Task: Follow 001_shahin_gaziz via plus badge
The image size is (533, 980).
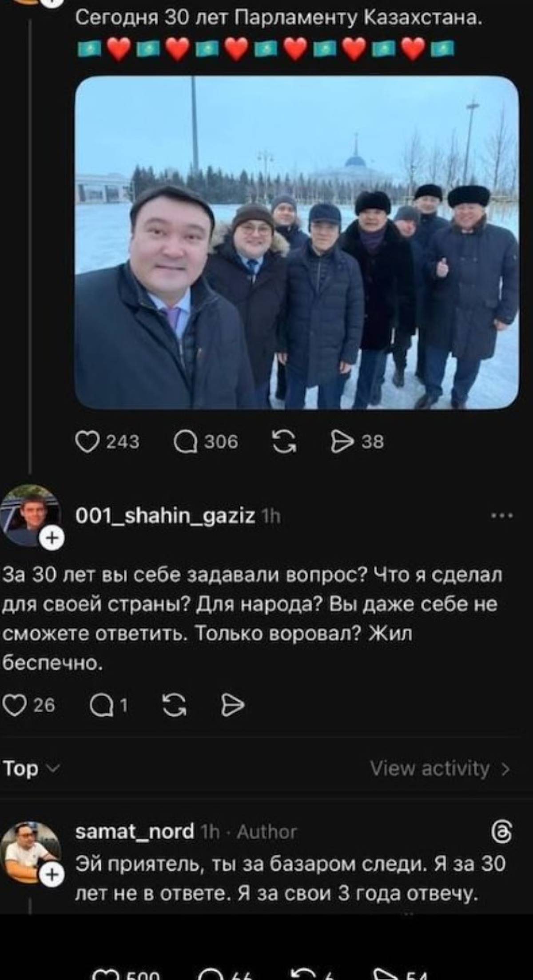Action: tap(52, 539)
